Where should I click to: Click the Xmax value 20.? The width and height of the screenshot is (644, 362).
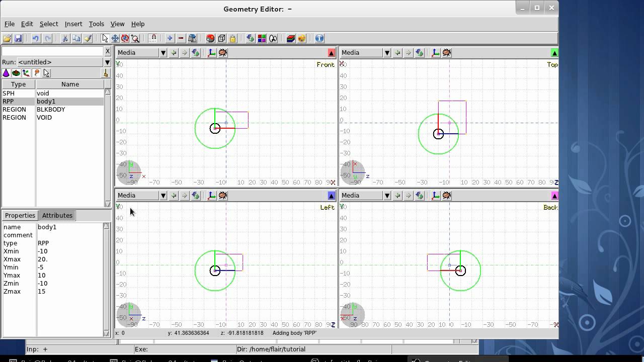click(43, 259)
